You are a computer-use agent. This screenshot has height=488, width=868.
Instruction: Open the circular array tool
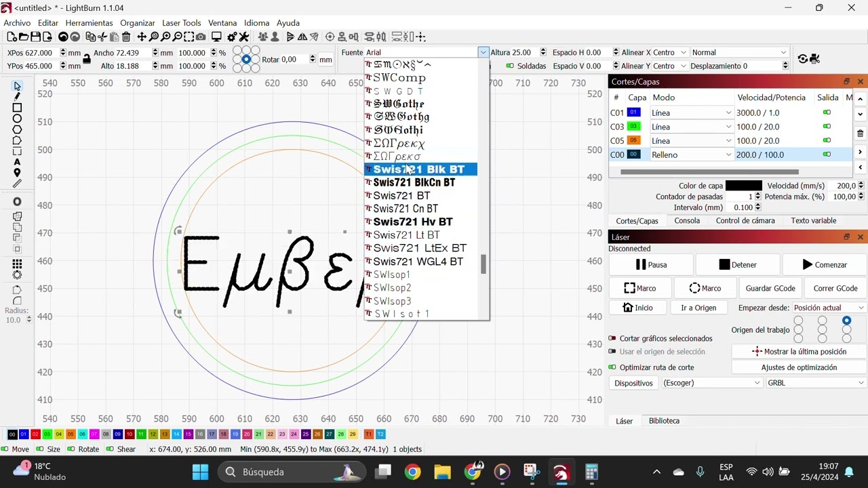click(17, 274)
